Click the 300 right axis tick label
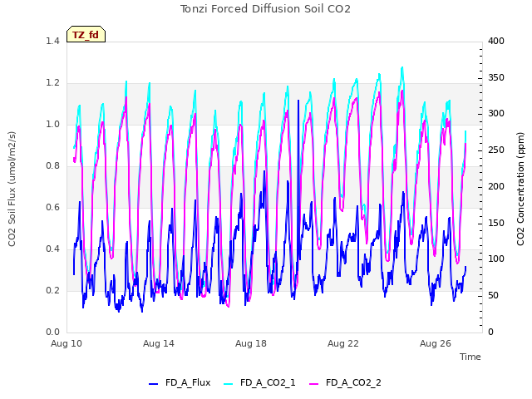The image size is (532, 399). (x=496, y=114)
